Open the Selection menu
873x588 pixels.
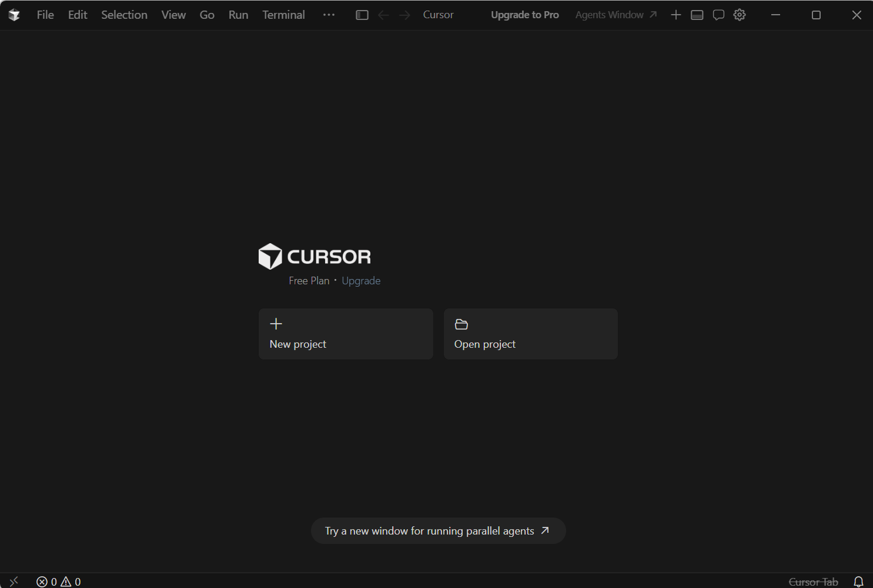[x=124, y=15]
